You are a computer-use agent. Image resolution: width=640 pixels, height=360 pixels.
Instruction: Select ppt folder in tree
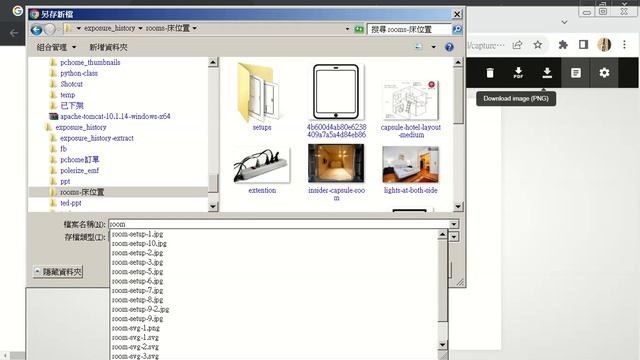(x=65, y=181)
